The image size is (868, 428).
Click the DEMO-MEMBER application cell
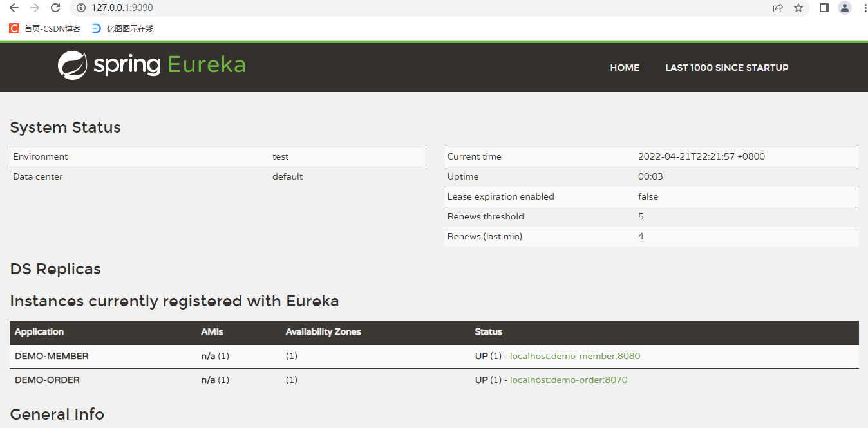[52, 356]
